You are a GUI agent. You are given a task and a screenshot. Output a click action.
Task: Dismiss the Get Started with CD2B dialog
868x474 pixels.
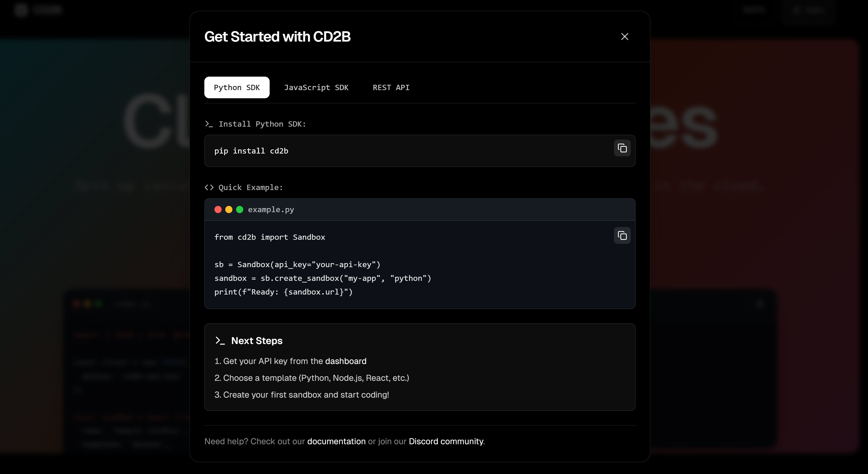click(x=624, y=37)
